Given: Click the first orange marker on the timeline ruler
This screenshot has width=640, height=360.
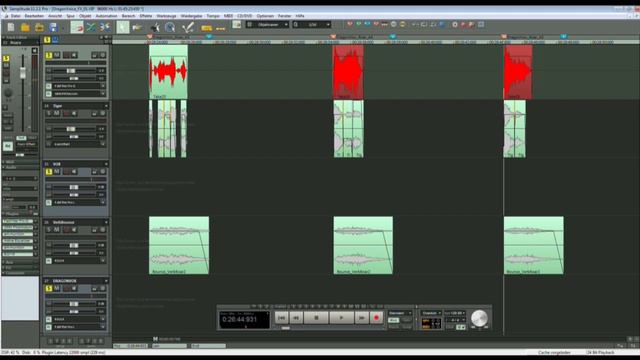Looking at the screenshot, I should 149,37.
